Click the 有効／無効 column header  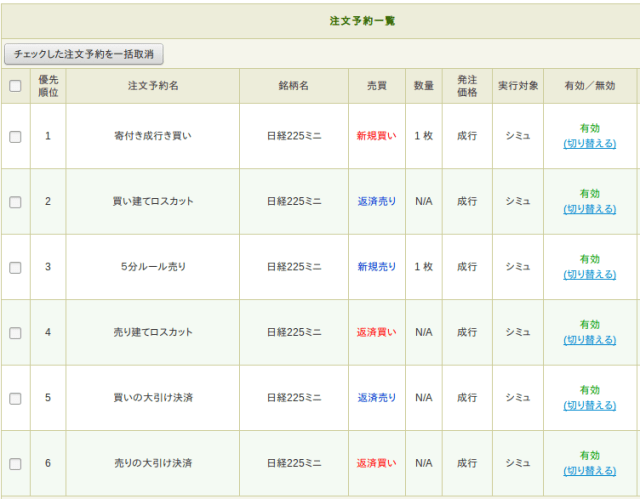589,86
